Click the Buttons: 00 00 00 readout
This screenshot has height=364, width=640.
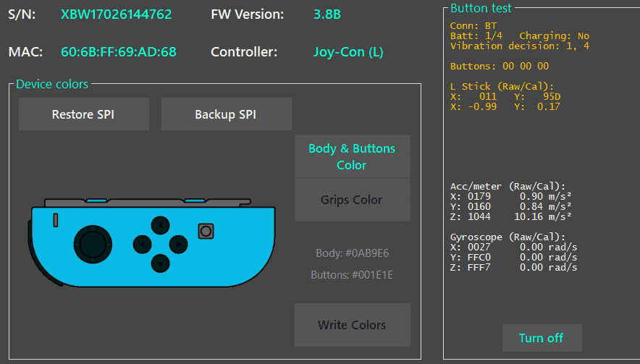click(x=500, y=66)
